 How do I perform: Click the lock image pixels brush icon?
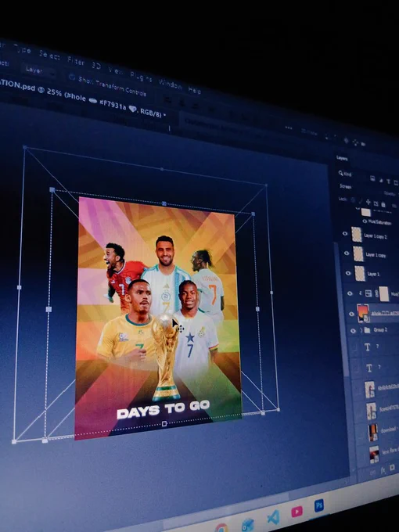tap(361, 201)
